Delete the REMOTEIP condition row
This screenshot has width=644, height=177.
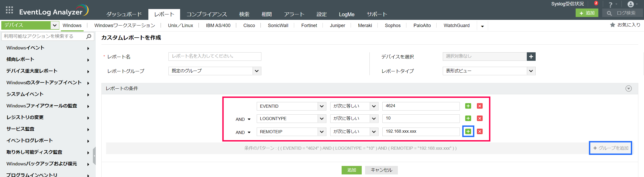click(x=480, y=131)
